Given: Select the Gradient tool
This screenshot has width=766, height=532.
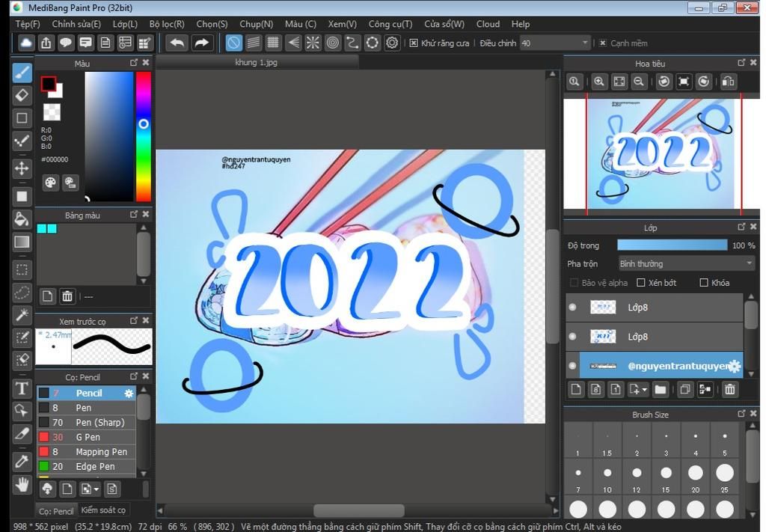Looking at the screenshot, I should pyautogui.click(x=22, y=242).
